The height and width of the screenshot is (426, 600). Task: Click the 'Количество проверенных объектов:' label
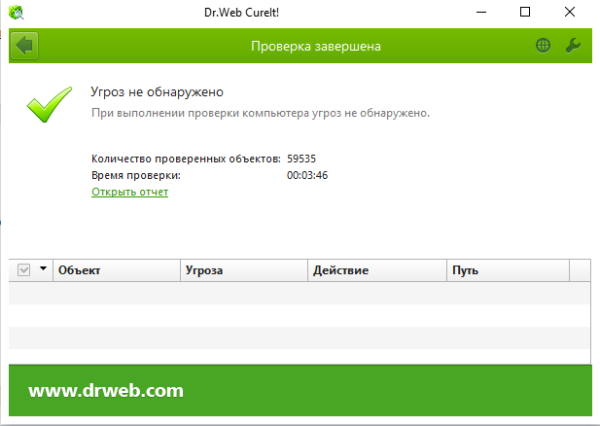[x=186, y=159]
